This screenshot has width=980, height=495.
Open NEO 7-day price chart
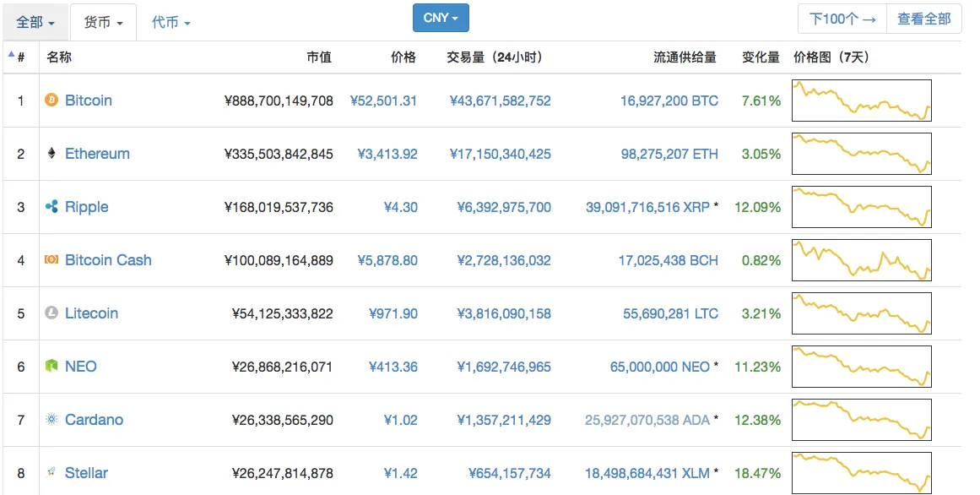point(861,366)
